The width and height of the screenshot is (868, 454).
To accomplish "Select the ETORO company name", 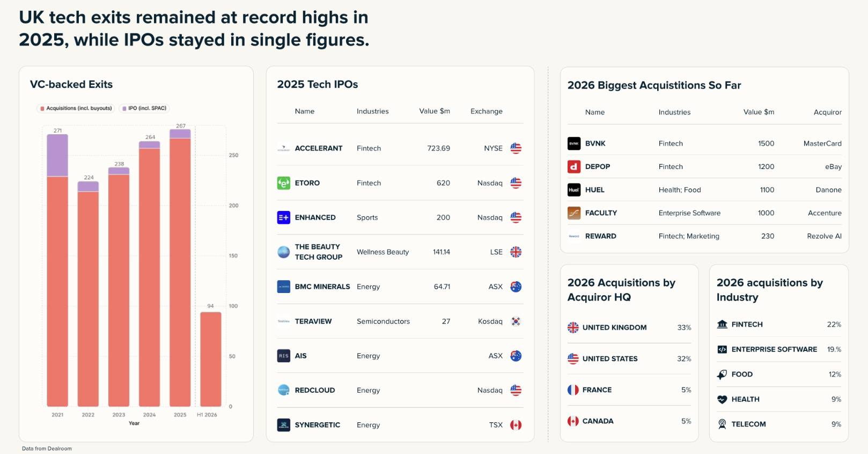I will tap(307, 183).
